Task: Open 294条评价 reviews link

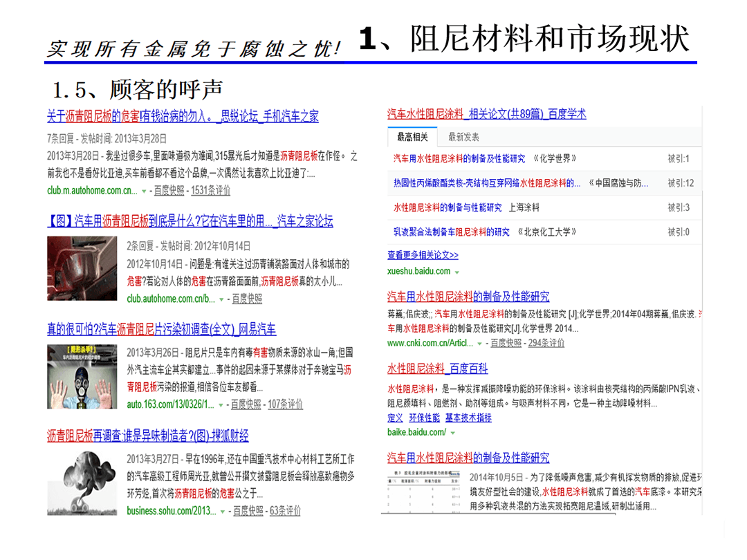Action: click(546, 343)
